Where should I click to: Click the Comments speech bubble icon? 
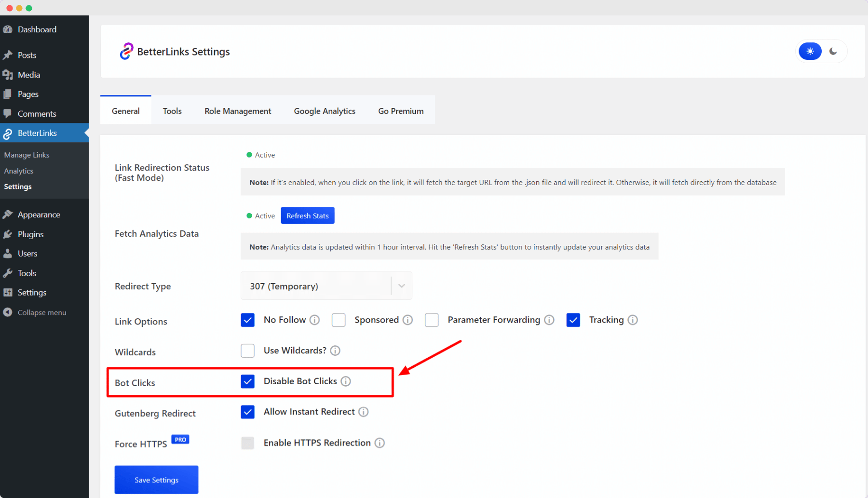(8, 113)
